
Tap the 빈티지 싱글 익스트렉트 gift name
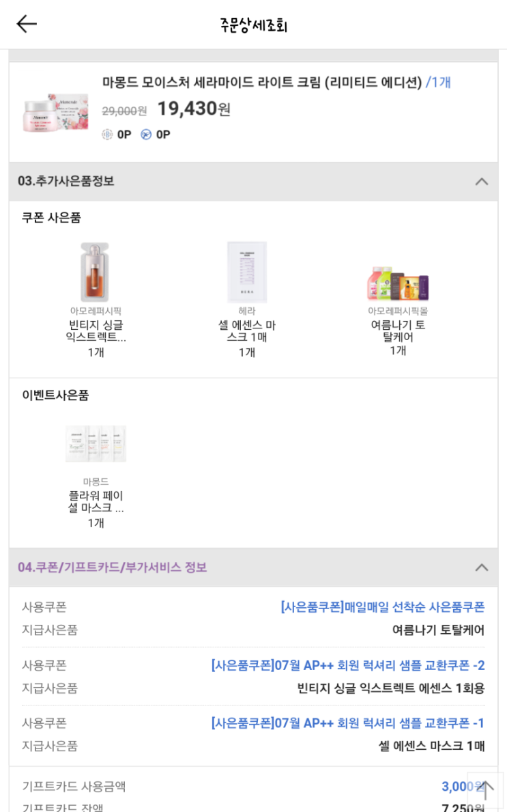[96, 331]
